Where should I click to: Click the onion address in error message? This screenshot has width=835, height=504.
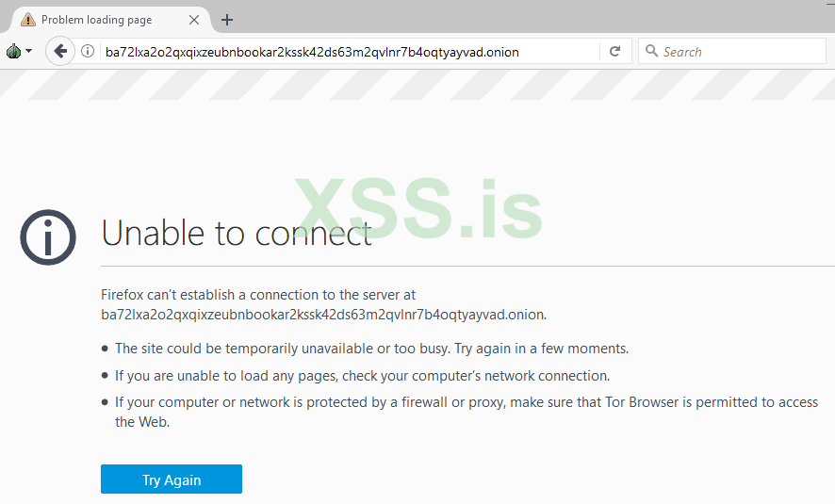(323, 315)
